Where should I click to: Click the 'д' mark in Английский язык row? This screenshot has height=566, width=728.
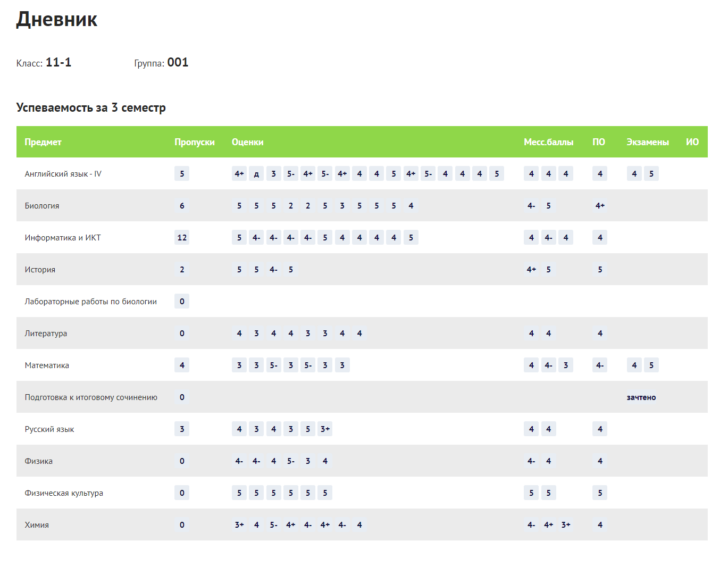(256, 174)
